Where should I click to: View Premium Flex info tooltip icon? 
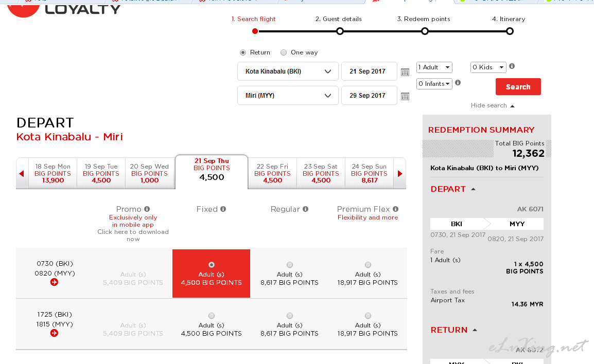pyautogui.click(x=395, y=209)
